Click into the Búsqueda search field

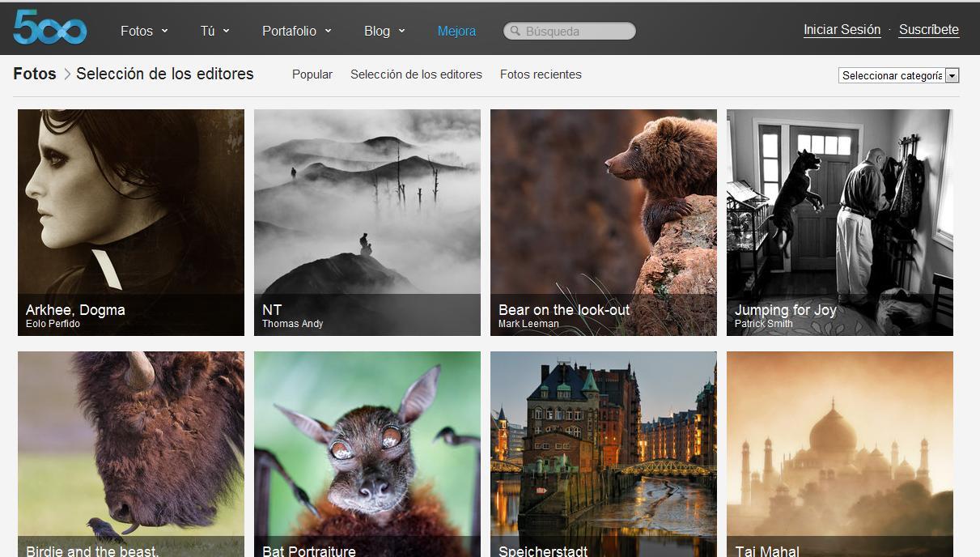[x=576, y=32]
